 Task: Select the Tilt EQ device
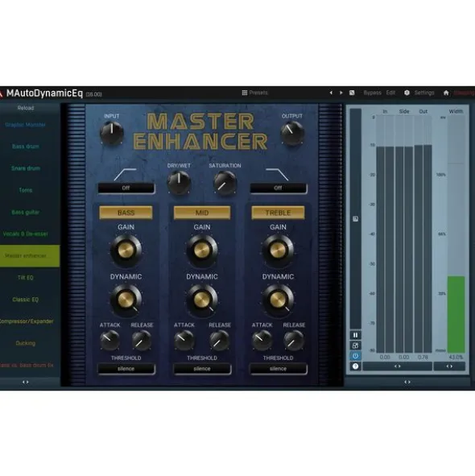point(26,278)
